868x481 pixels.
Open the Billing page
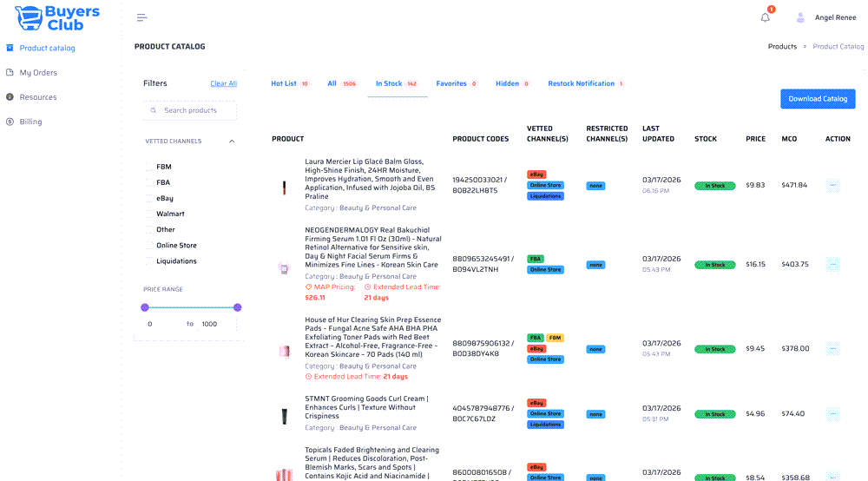[30, 122]
